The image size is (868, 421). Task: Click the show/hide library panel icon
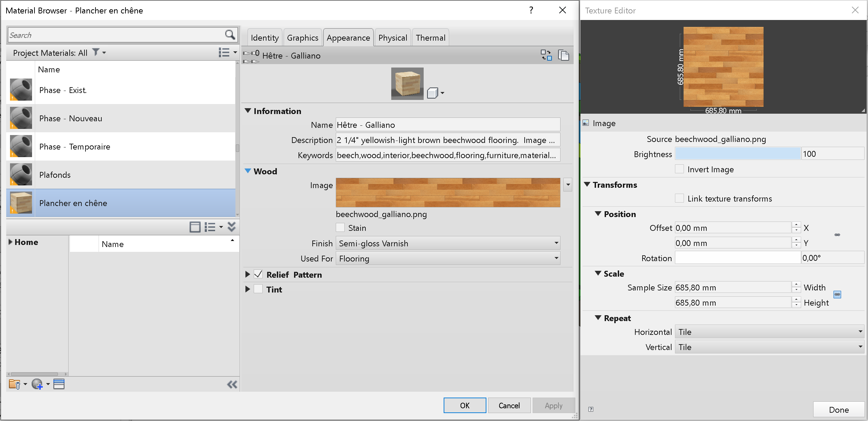pos(195,227)
